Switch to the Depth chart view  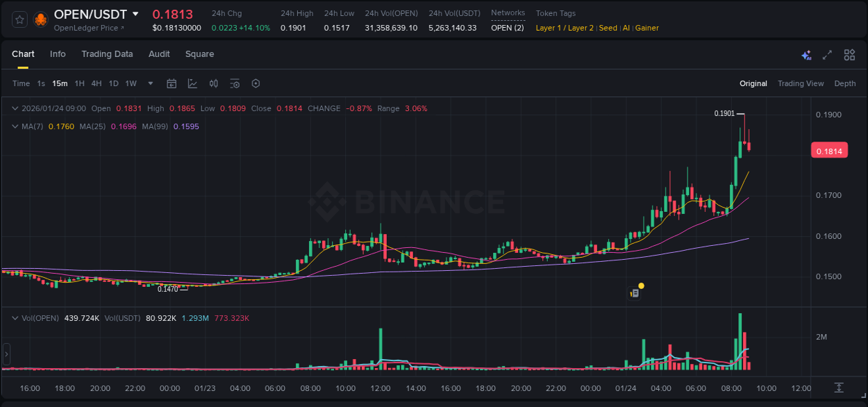point(844,83)
